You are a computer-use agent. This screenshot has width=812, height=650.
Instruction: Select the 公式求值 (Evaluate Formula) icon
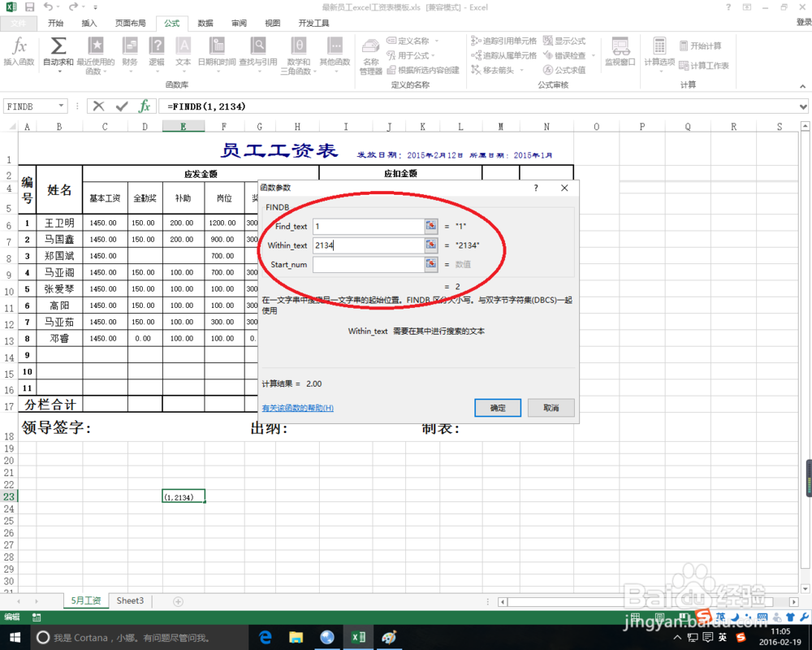click(x=564, y=68)
